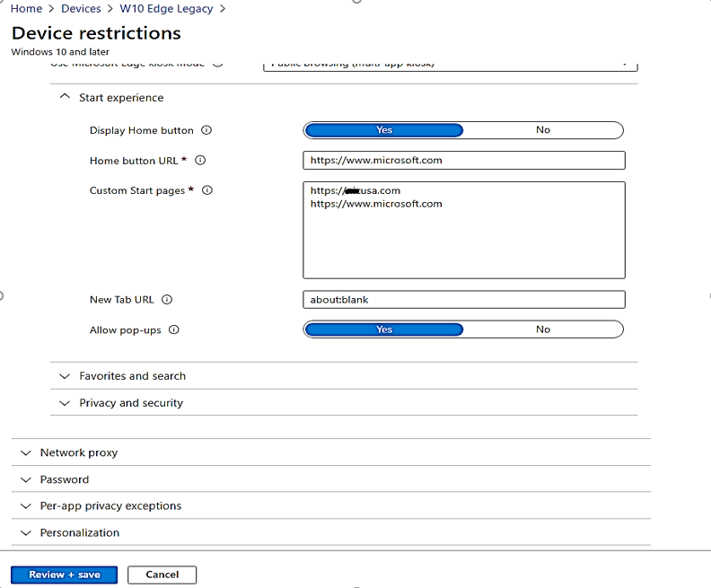Click the Home button URL field

point(463,161)
